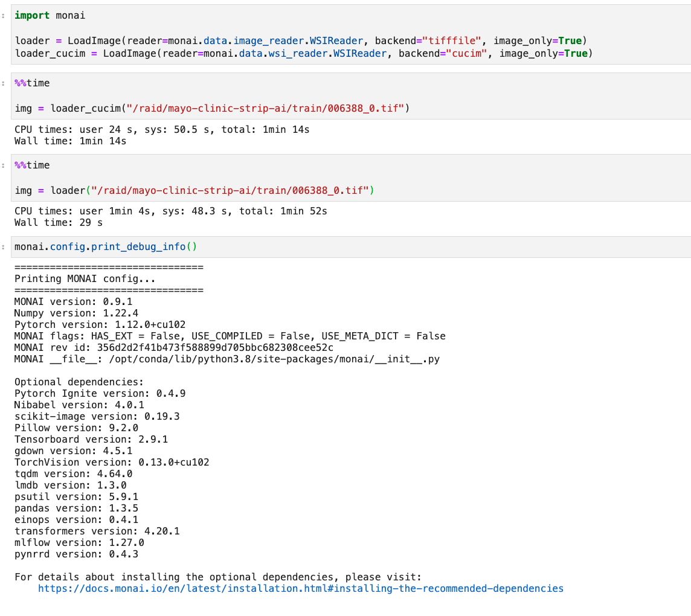Viewport: 691px width, 616px height.
Task: Click the 'Optional dependencies:' heading
Action: click(x=79, y=382)
